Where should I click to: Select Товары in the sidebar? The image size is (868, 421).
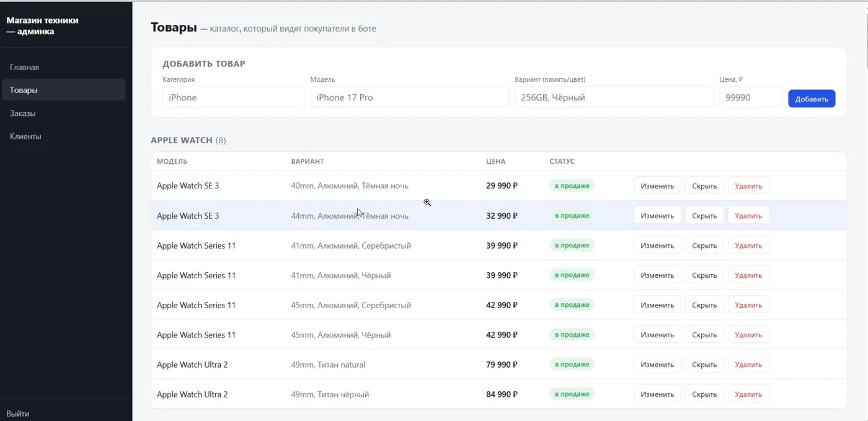[63, 90]
